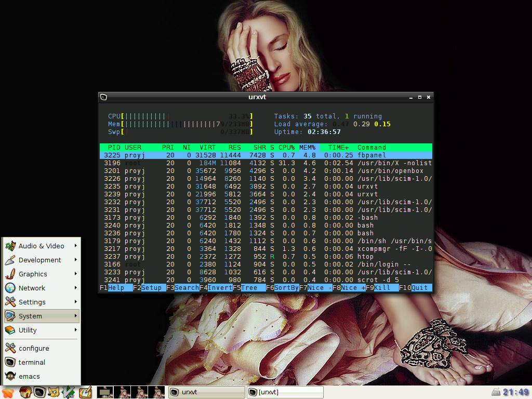The image size is (532, 399).
Task: Restore the [urxvt] minimized taskbar button
Action: [x=285, y=392]
